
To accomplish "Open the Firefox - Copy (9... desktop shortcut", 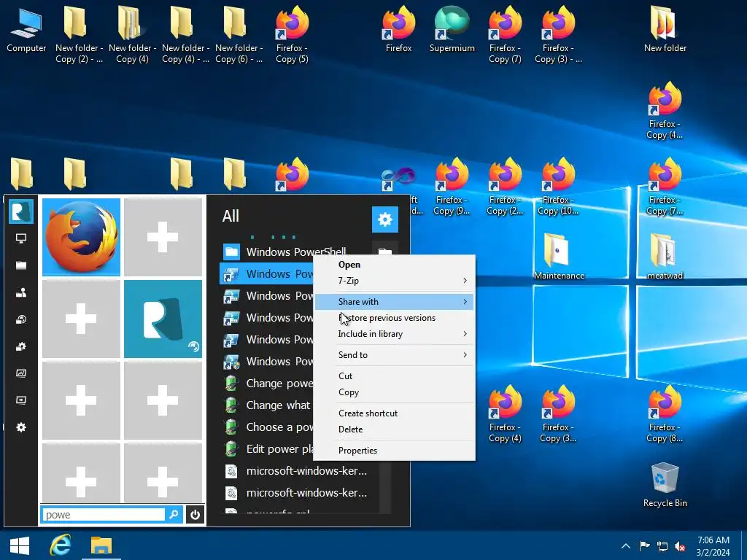I will coord(452,187).
